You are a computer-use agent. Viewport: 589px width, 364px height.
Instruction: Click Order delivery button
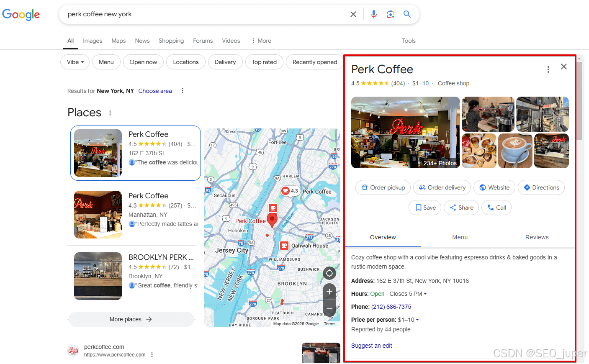tap(442, 187)
